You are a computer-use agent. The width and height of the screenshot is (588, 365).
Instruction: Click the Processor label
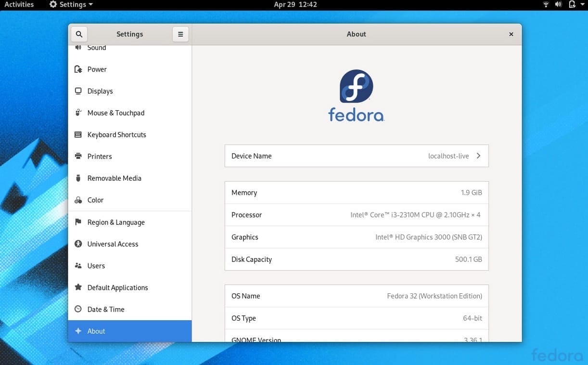pos(246,215)
